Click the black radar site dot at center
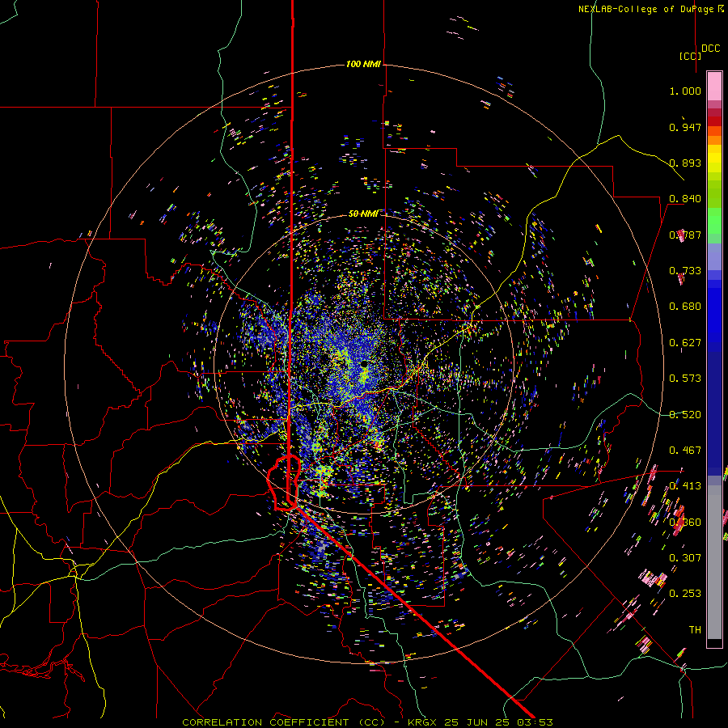Screen dimensions: 728x728 pyautogui.click(x=365, y=363)
